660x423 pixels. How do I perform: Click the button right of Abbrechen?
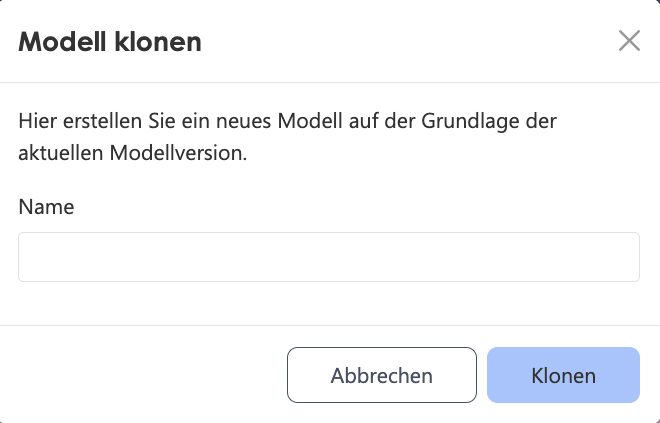click(x=563, y=375)
